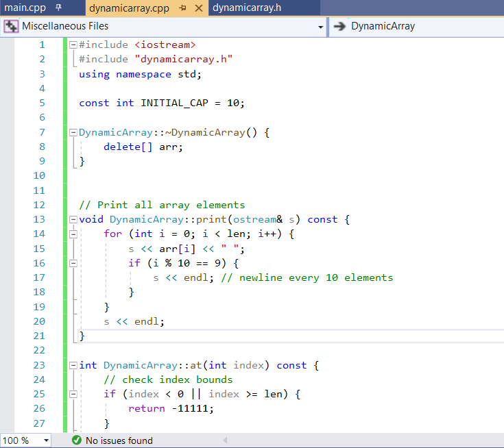504x448 pixels.
Task: Click 'ostream&' parameter type on line 13
Action: click(x=258, y=219)
